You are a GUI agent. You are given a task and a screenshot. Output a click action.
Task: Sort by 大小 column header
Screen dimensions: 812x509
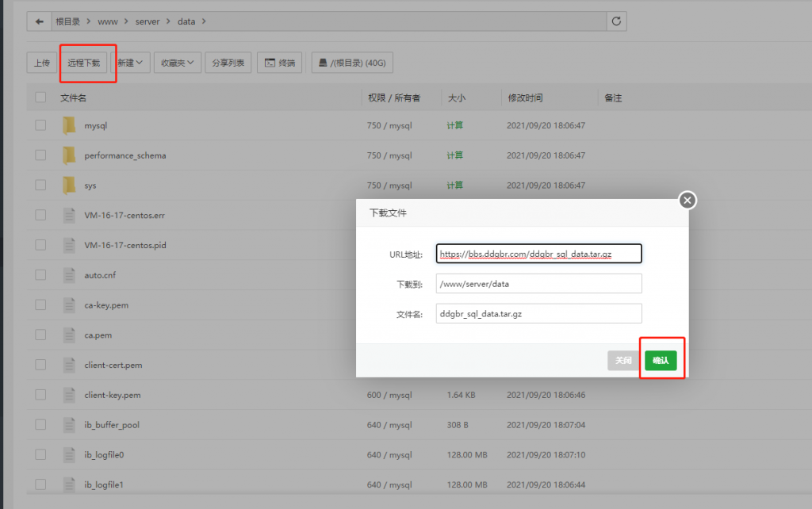point(456,98)
